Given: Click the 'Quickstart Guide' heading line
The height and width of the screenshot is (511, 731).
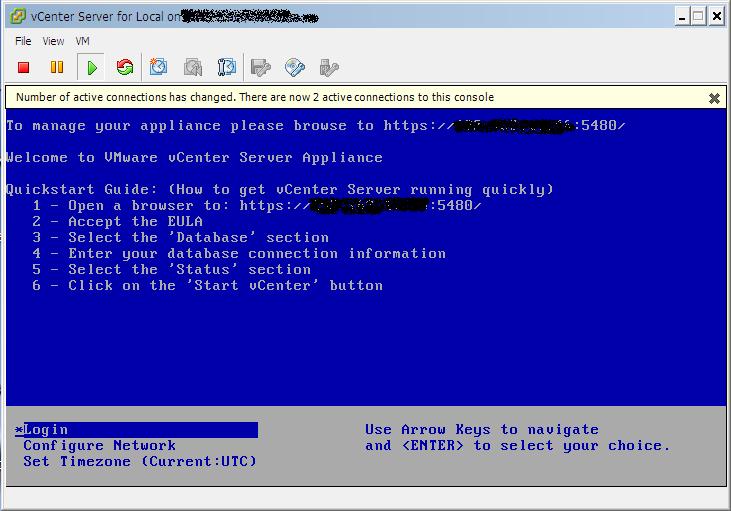Looking at the screenshot, I should (x=279, y=189).
